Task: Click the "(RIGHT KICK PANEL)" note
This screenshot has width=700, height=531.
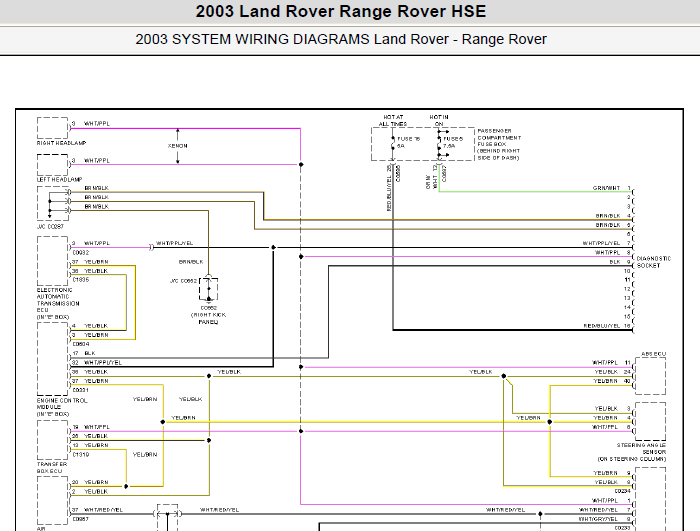Action: [x=208, y=318]
